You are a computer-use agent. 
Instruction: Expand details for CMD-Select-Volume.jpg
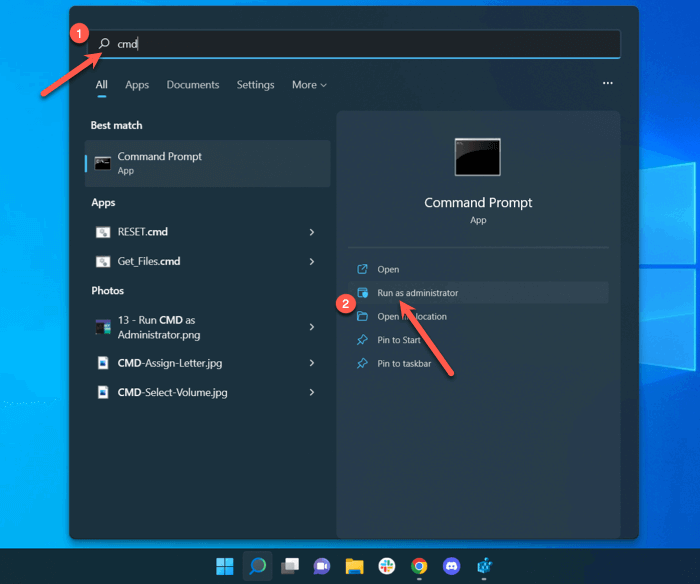tap(312, 392)
